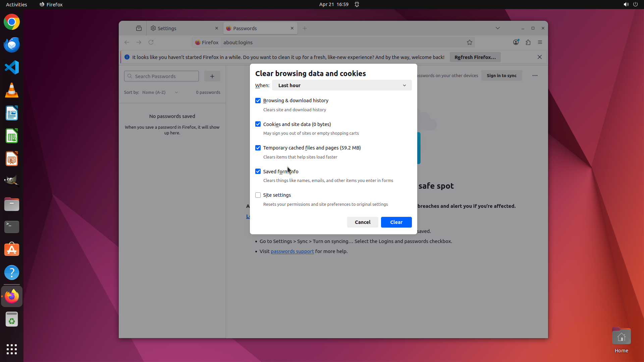This screenshot has width=644, height=362.
Task: Uncheck Cookies and site data checkbox
Action: tap(258, 124)
